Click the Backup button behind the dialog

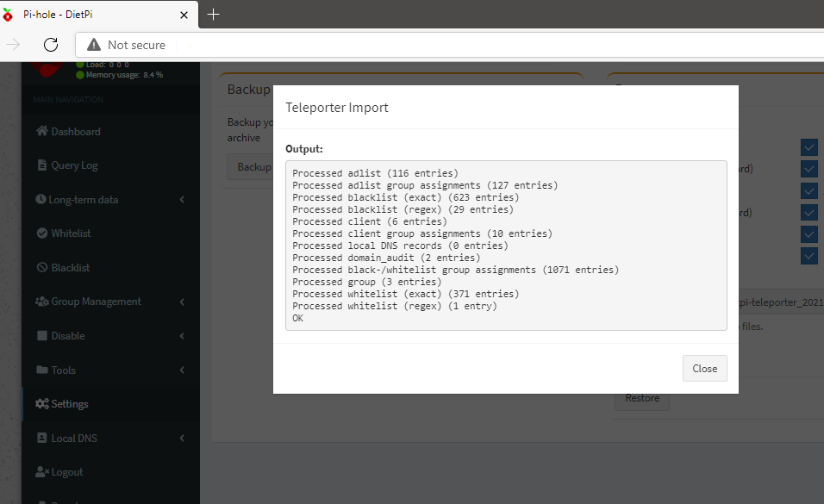coord(250,167)
